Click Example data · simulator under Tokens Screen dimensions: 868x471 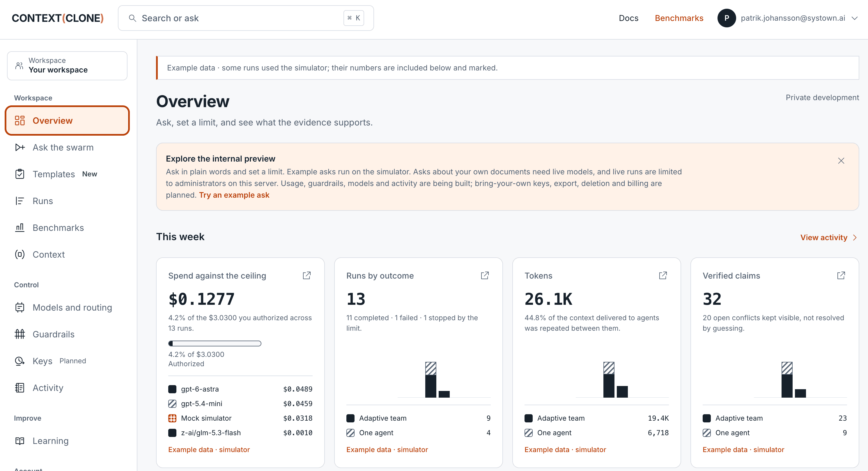pos(565,450)
